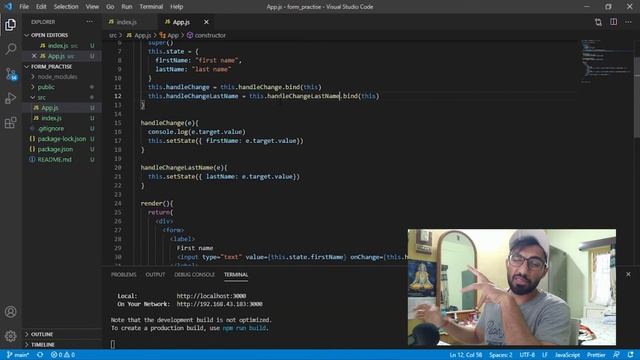Open notifications bell in status bar
This screenshot has width=640, height=360.
(631, 355)
